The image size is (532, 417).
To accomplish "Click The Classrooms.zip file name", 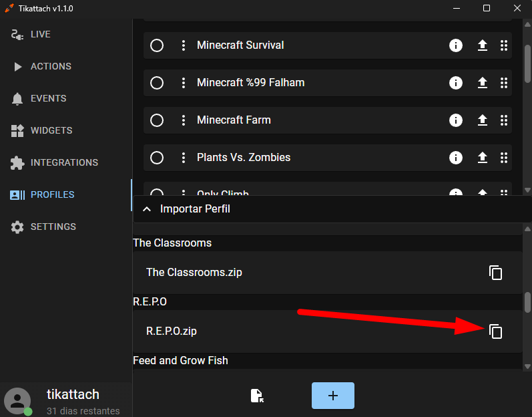I will [194, 273].
